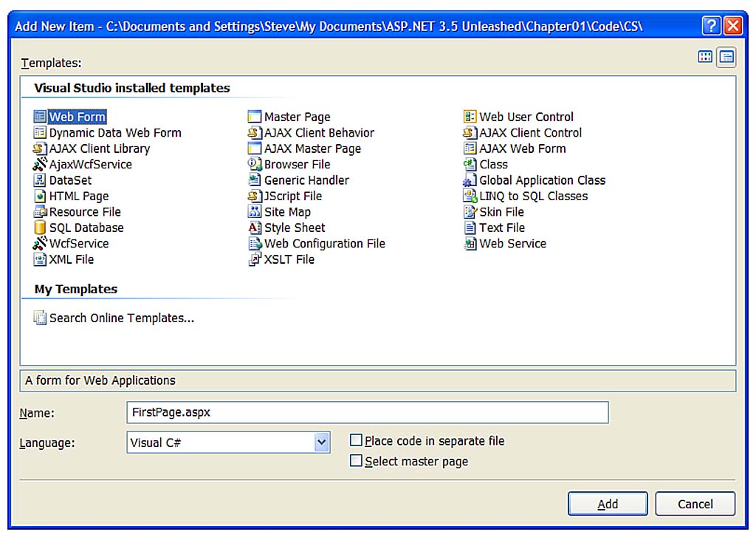Pick the XSLT File icon
The image size is (756, 540).
coord(255,259)
